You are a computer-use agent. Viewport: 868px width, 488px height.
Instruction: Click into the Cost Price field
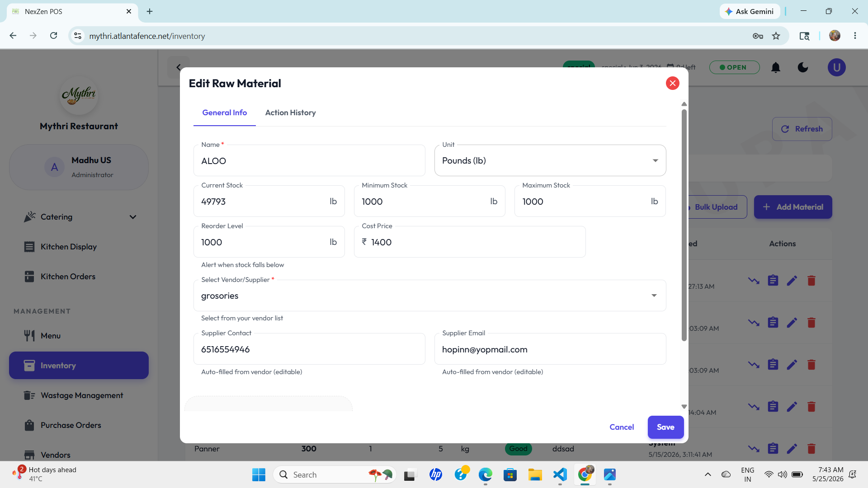[x=470, y=242]
